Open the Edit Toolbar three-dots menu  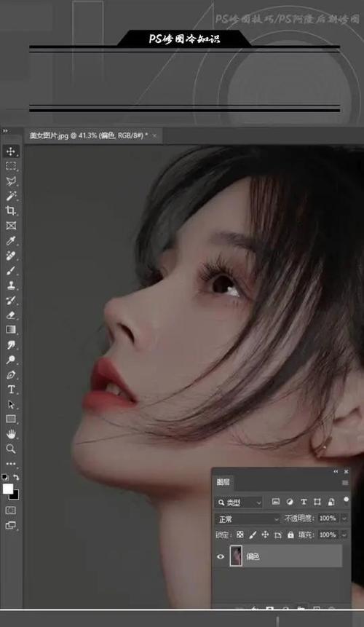pos(11,464)
